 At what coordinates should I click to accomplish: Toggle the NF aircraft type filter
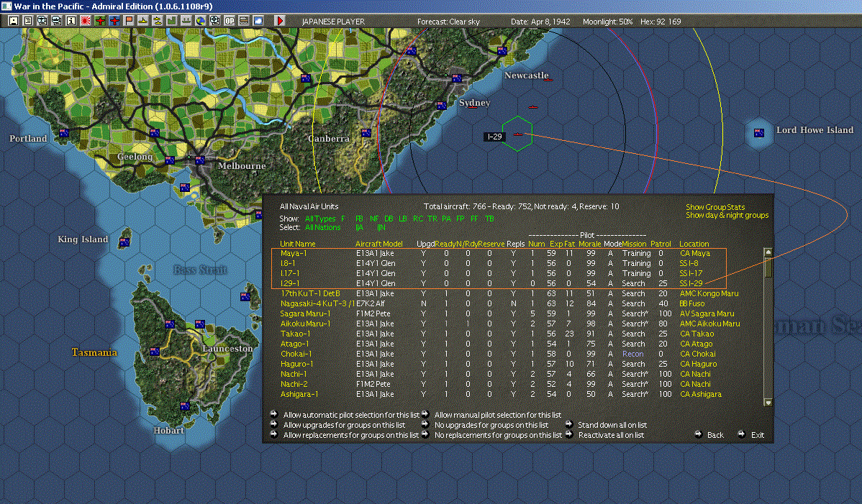pyautogui.click(x=374, y=219)
